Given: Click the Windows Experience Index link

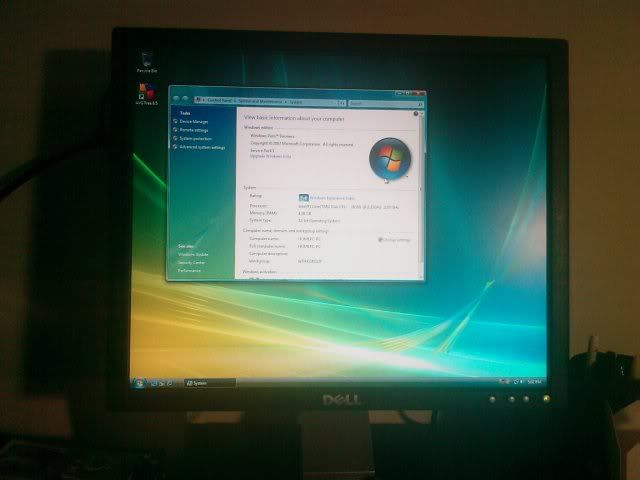Looking at the screenshot, I should click(332, 198).
